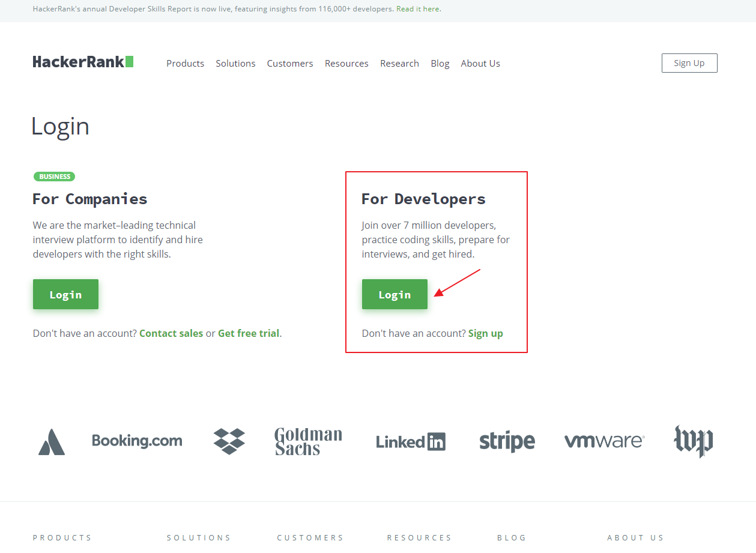
Task: Click the CUSTOMERS footer heading
Action: [310, 538]
